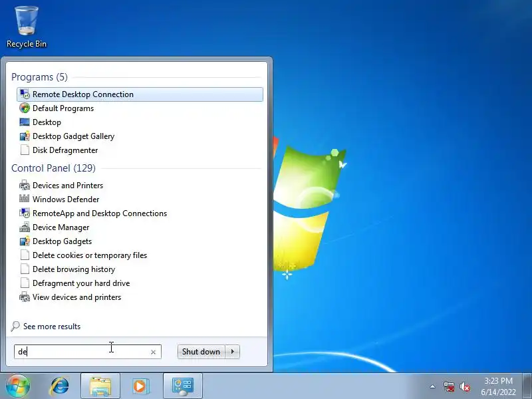This screenshot has height=399, width=532.
Task: Select View devices and printers text
Action: coord(76,297)
